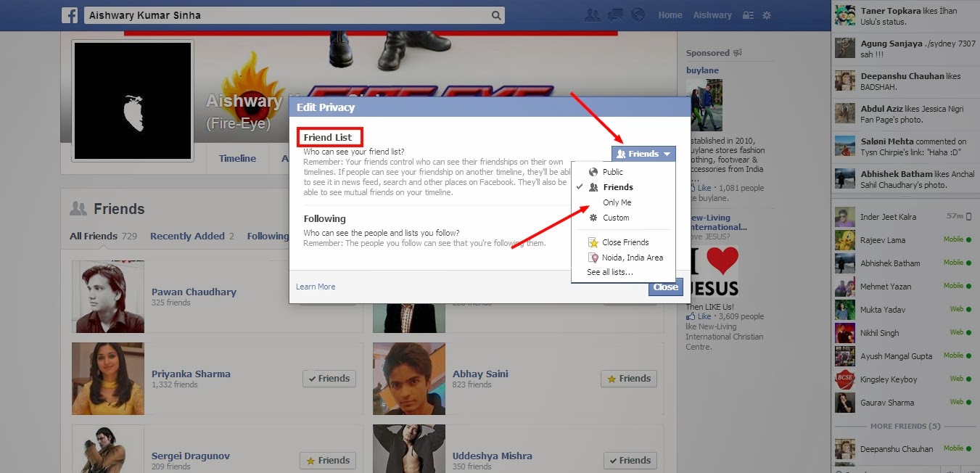The width and height of the screenshot is (980, 473).
Task: Open Aishwary profile link in top bar
Action: point(712,15)
